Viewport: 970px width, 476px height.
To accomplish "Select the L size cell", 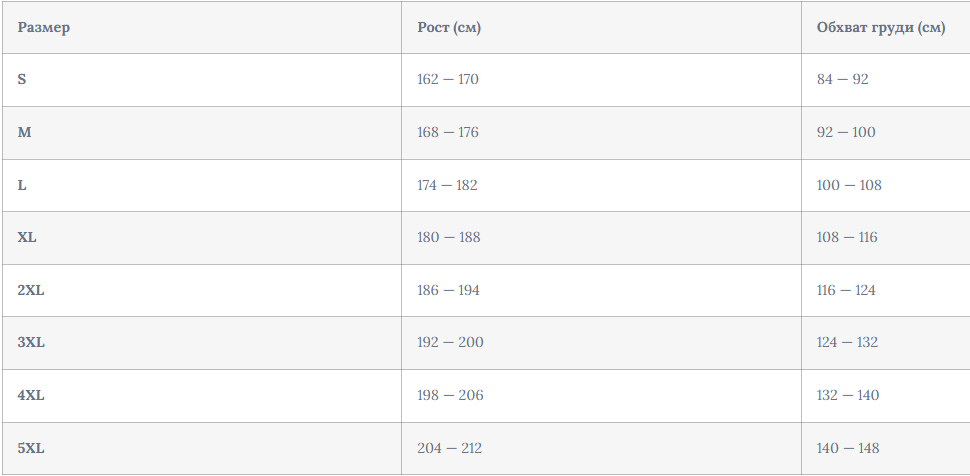I will [22, 185].
